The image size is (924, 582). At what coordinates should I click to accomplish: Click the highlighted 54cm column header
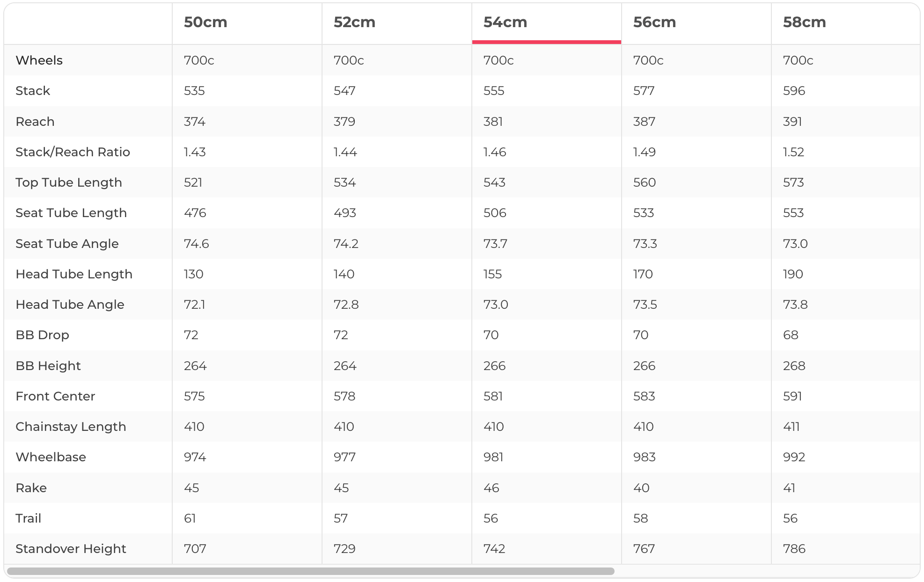click(x=505, y=22)
